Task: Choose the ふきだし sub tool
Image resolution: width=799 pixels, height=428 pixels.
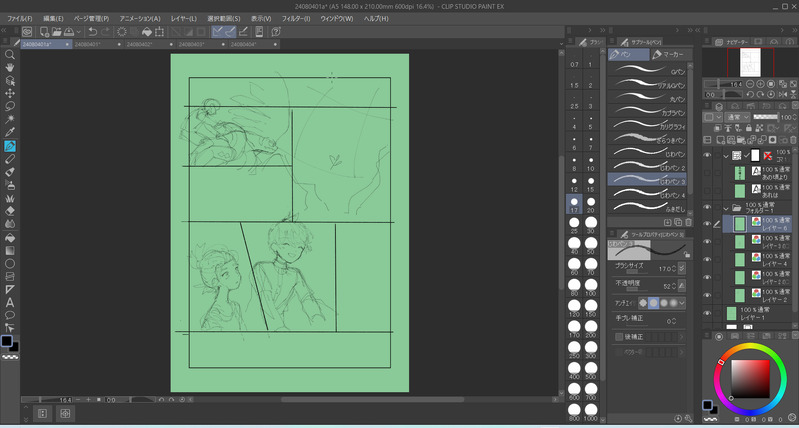Action: [x=647, y=208]
